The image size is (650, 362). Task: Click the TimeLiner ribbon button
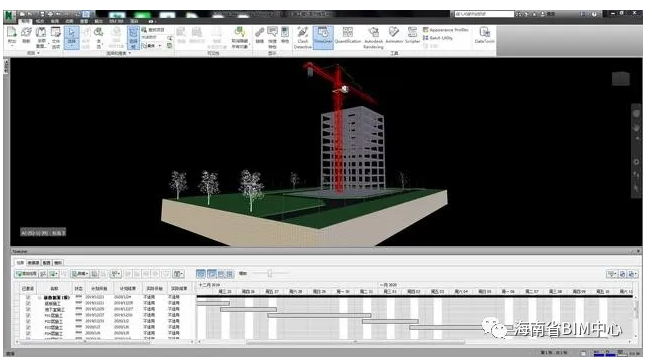coord(323,37)
